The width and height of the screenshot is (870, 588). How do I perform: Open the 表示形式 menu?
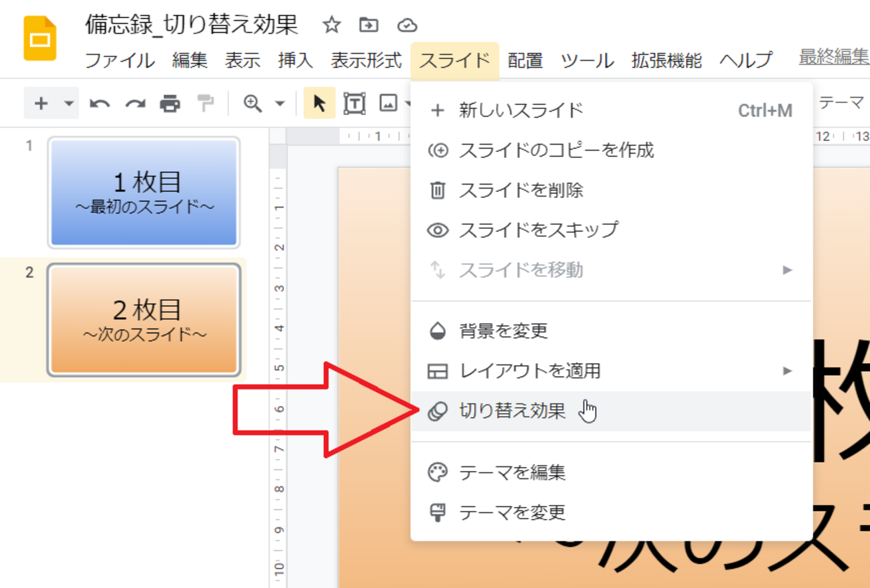pyautogui.click(x=366, y=61)
